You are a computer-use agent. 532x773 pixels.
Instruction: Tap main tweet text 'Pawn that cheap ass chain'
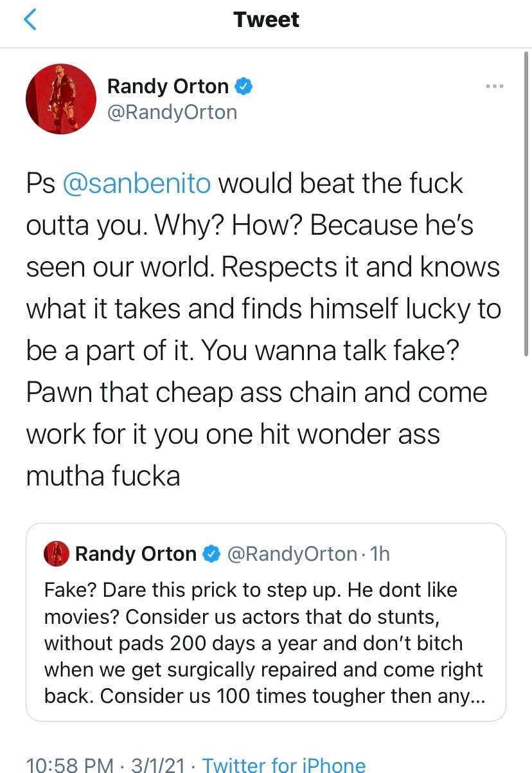click(x=164, y=392)
